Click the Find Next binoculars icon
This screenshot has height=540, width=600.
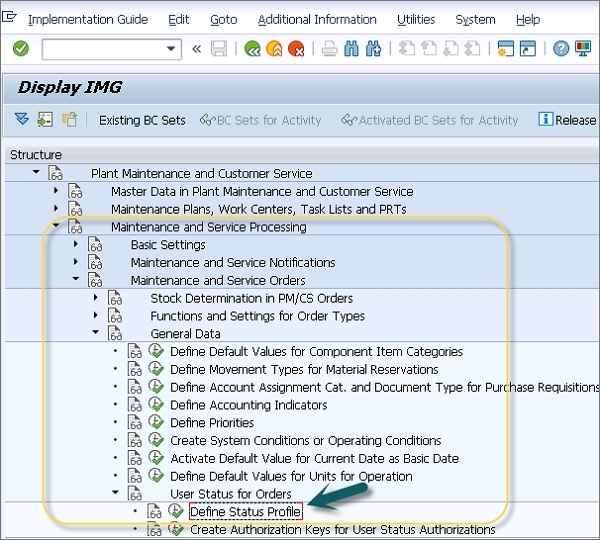[373, 49]
